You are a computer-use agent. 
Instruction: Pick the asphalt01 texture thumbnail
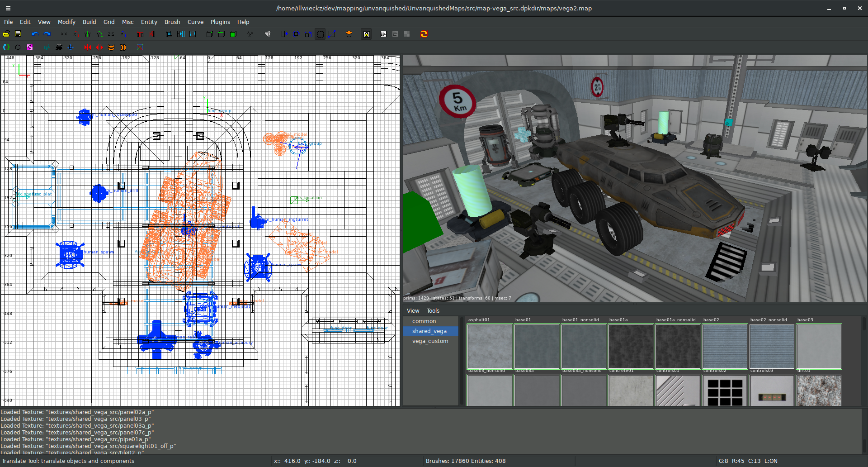[x=490, y=346]
